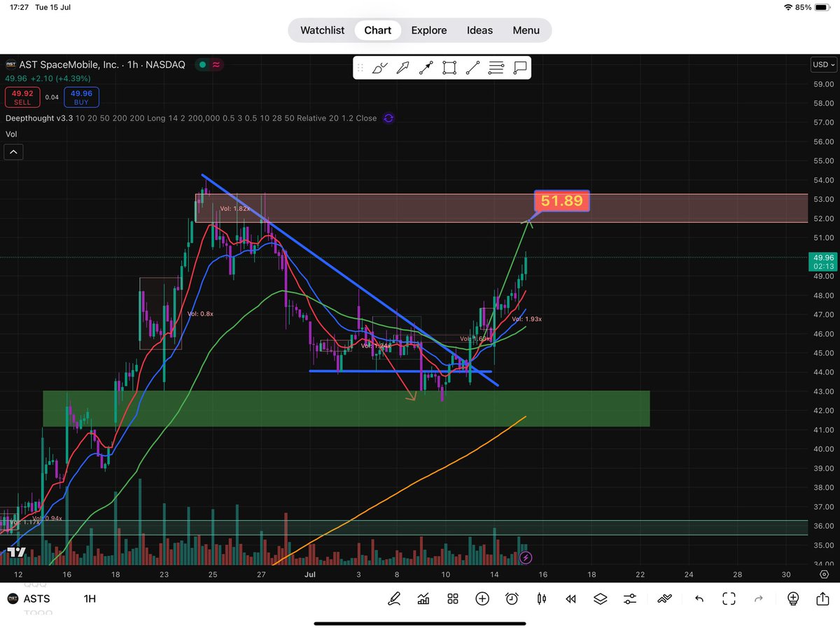Open the Deepthought v3.3 indicator legend
840x630 pixels.
(190, 118)
